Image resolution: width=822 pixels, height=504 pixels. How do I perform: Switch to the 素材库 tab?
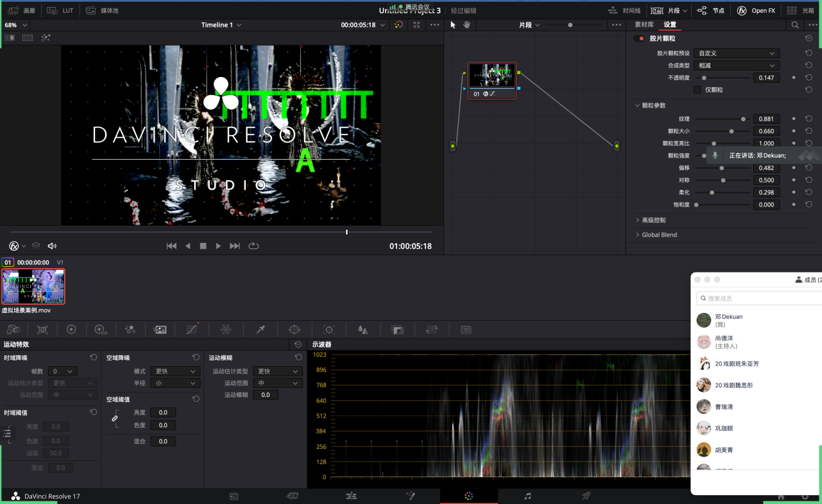click(x=644, y=25)
